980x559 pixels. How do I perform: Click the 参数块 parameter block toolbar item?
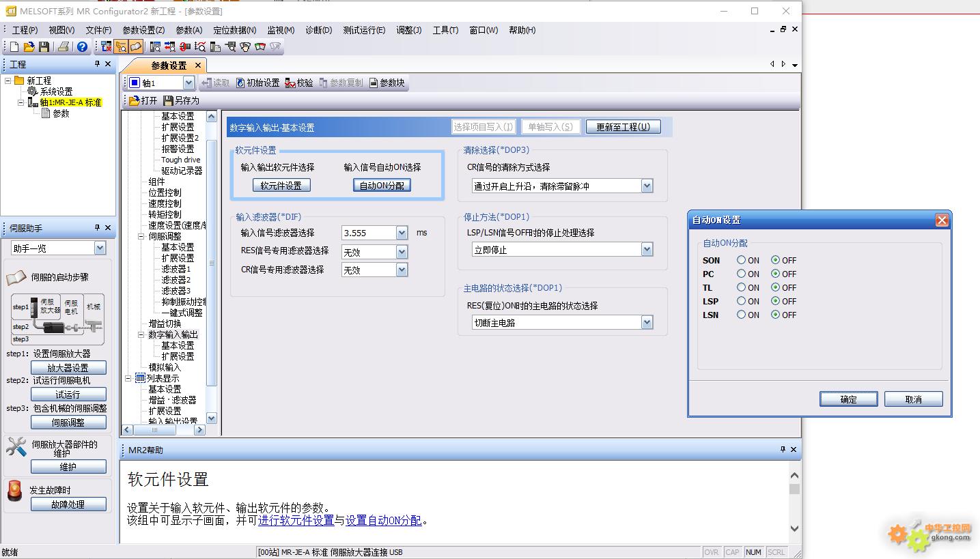point(387,83)
